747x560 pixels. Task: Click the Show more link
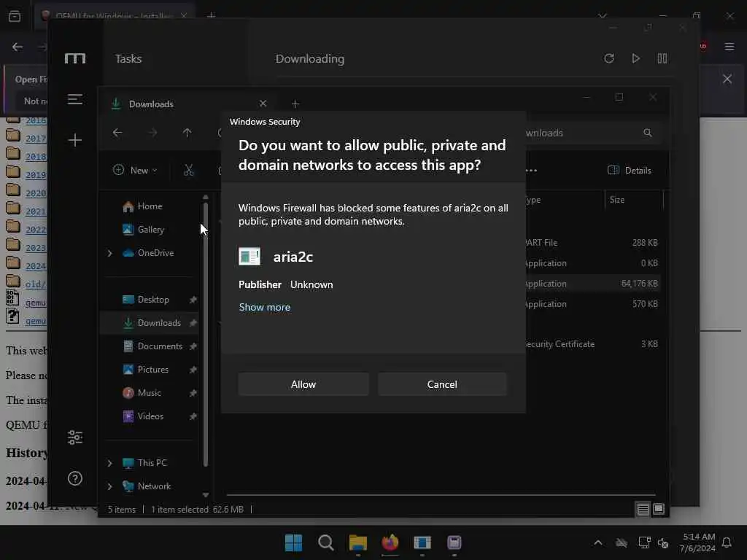(264, 307)
